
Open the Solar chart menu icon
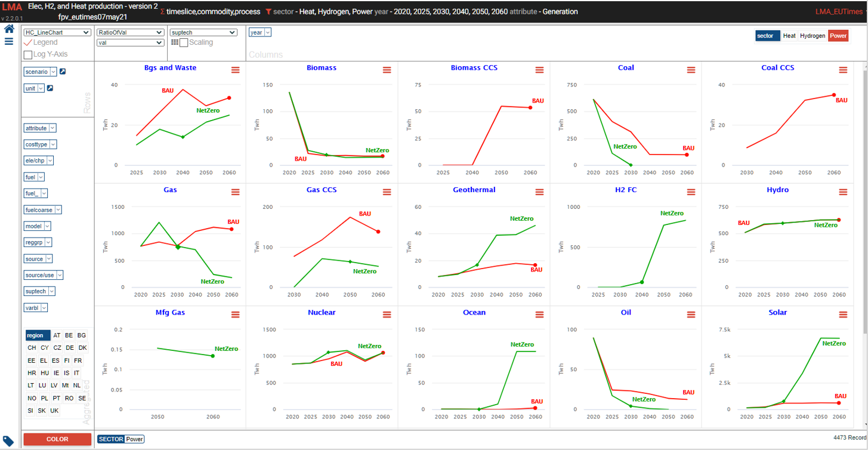pyautogui.click(x=843, y=315)
